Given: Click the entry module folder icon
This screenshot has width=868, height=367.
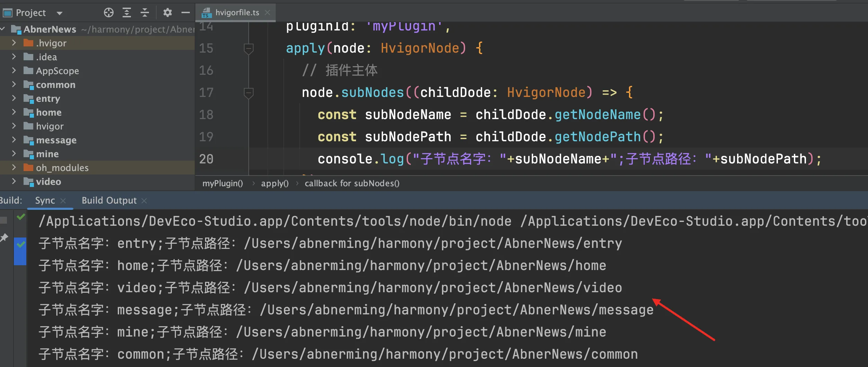Looking at the screenshot, I should pyautogui.click(x=28, y=99).
